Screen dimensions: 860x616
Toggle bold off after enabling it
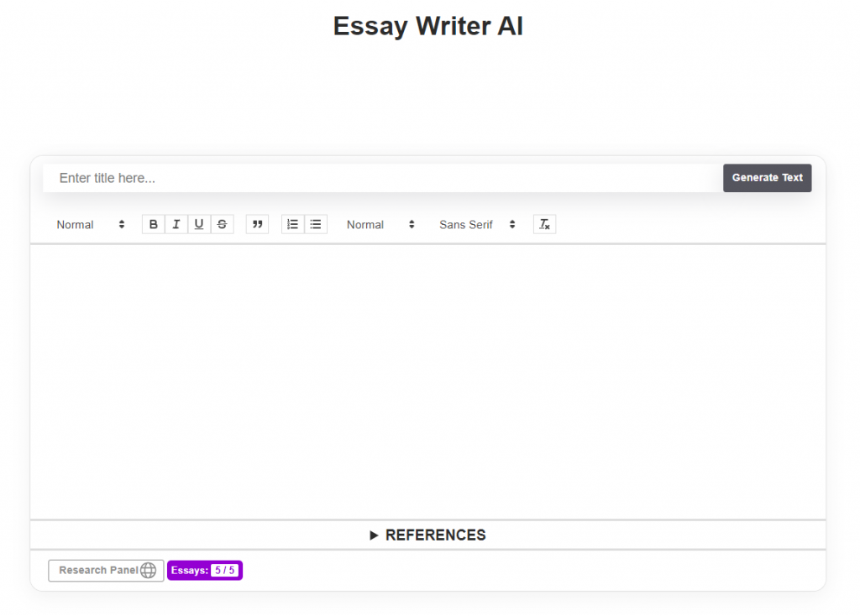(x=153, y=224)
